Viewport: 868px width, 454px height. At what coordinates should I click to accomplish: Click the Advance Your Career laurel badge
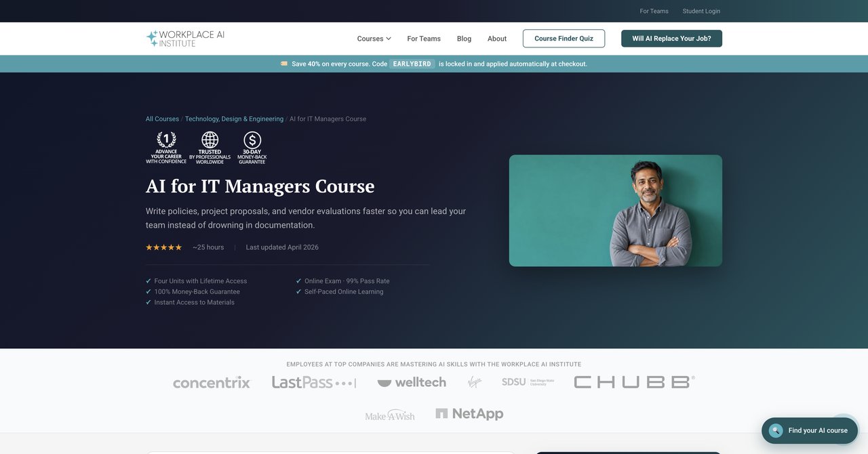pyautogui.click(x=166, y=148)
